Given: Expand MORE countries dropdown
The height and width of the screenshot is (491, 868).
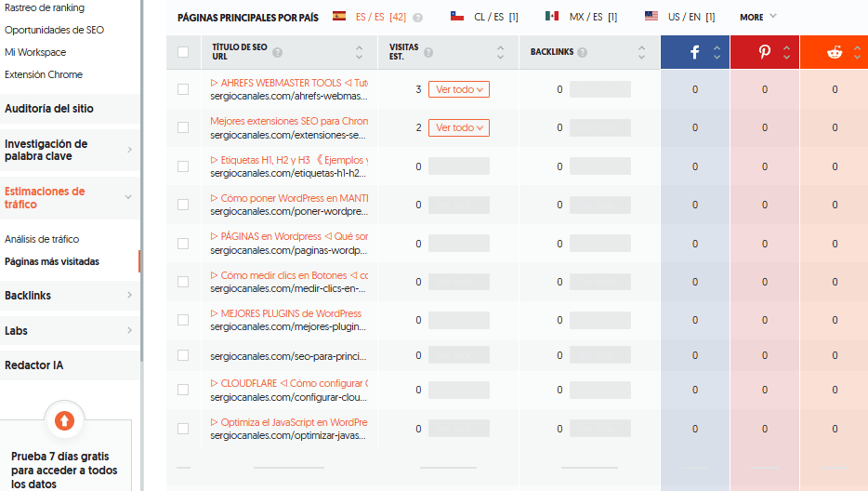Looking at the screenshot, I should pyautogui.click(x=757, y=17).
